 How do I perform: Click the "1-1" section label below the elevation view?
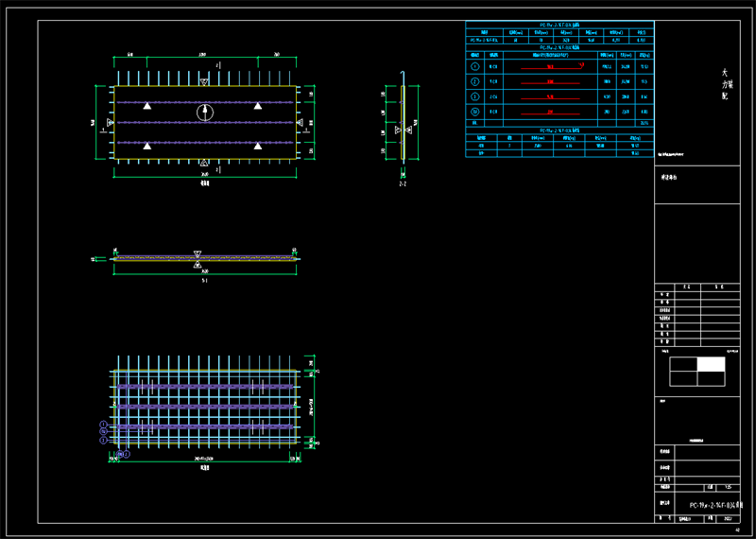pos(204,280)
